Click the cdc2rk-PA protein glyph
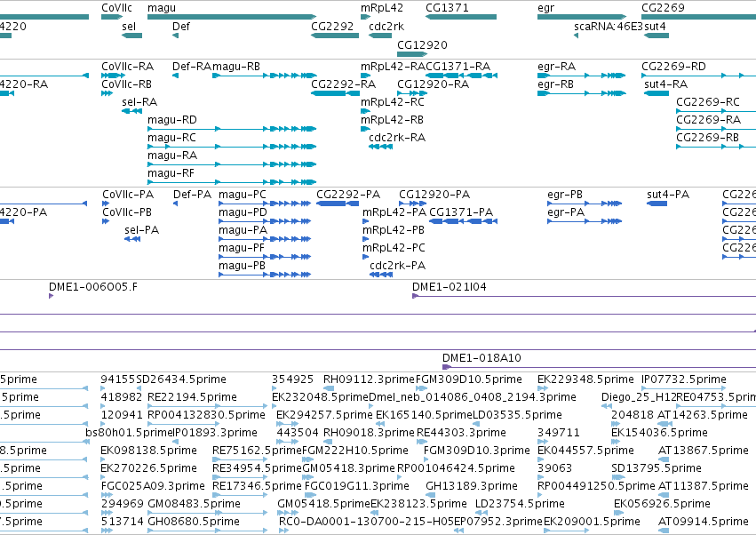 pos(381,275)
